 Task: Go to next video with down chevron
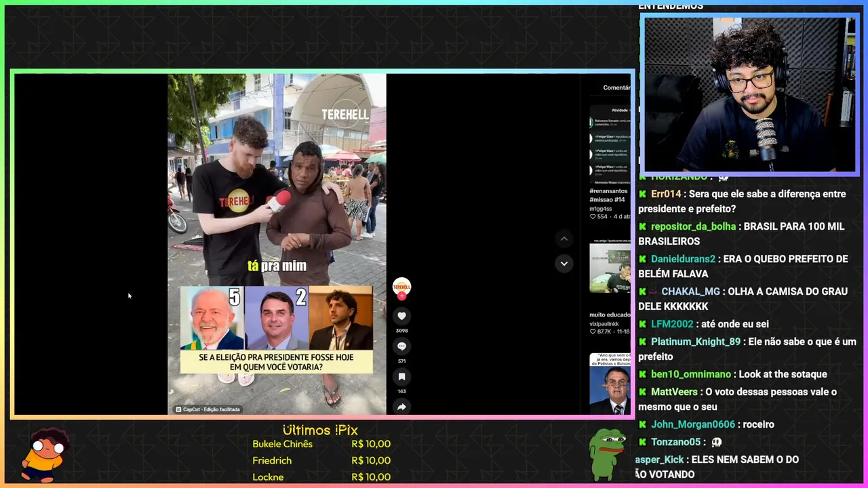tap(564, 264)
